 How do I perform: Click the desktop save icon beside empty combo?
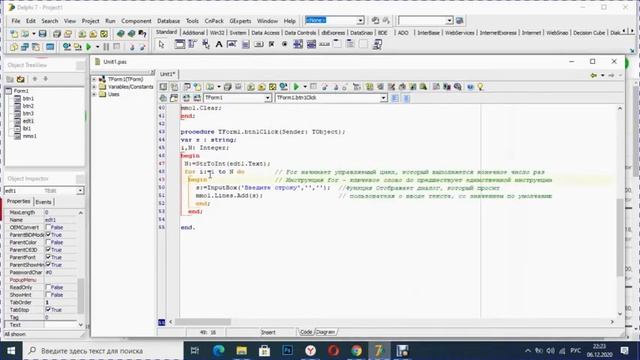[x=460, y=20]
